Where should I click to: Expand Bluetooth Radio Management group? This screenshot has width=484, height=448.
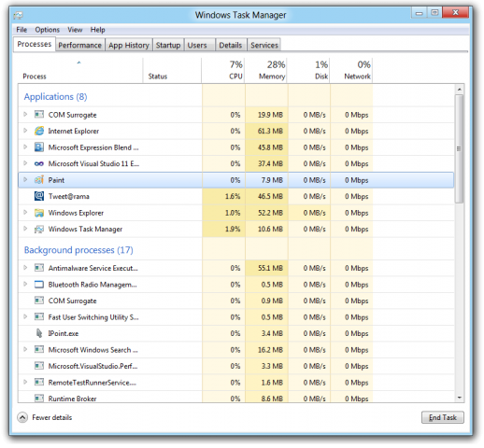point(25,284)
